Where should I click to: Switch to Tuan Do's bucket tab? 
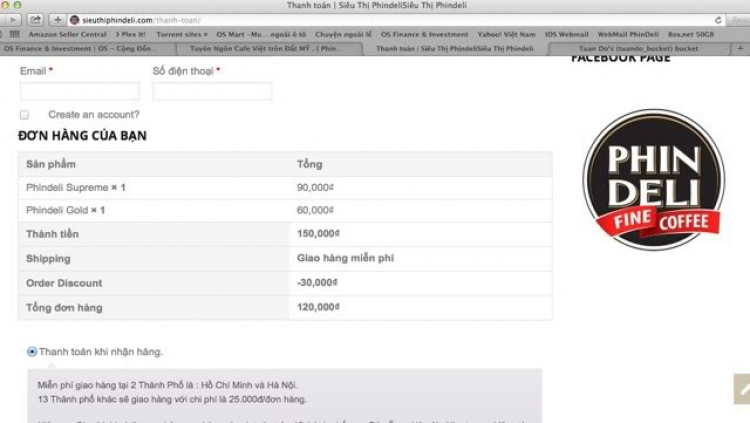[x=639, y=48]
